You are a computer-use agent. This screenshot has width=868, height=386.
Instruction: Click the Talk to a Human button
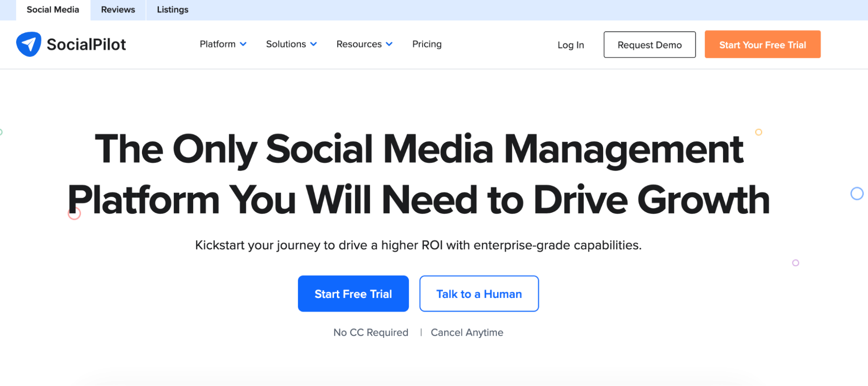coord(479,294)
